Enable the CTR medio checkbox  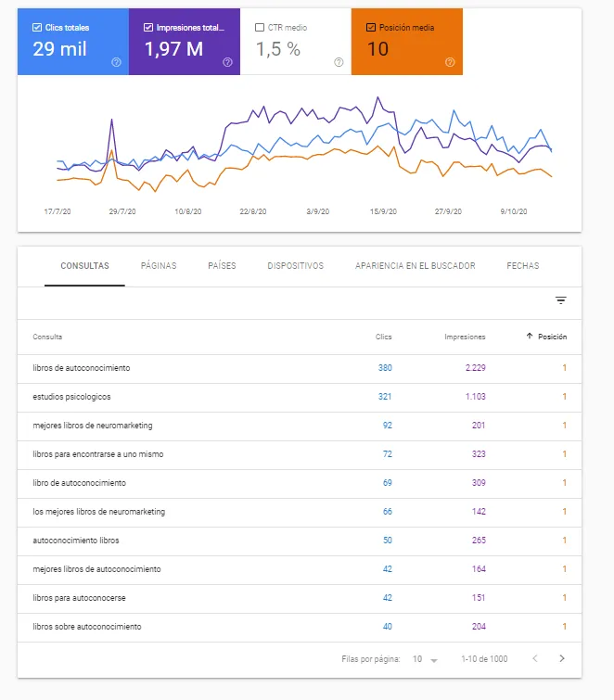coord(260,27)
